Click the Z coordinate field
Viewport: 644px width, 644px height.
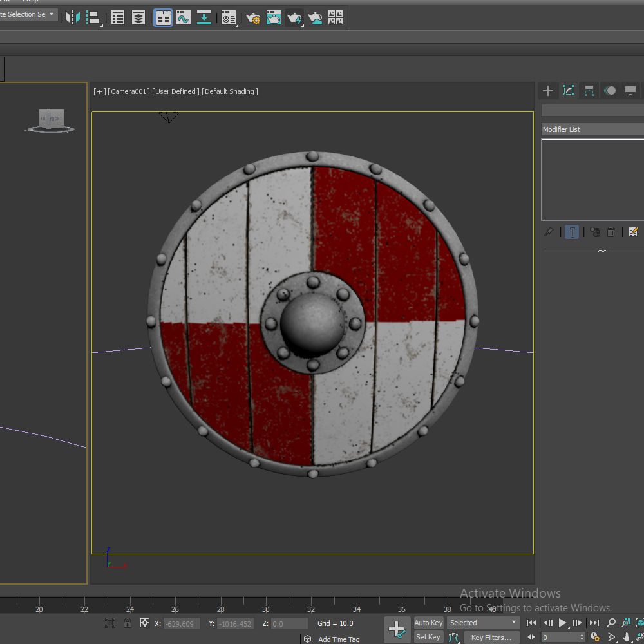tap(289, 623)
